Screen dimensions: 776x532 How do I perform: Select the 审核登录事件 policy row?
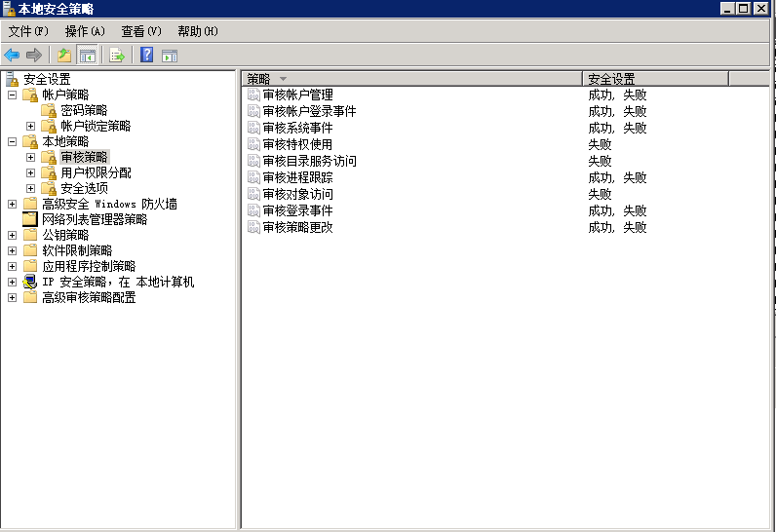pos(297,210)
